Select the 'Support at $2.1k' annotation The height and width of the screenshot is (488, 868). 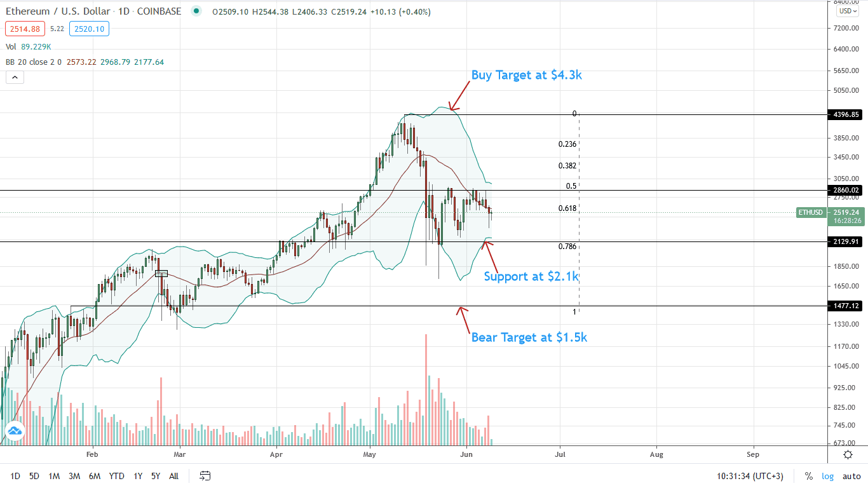531,276
